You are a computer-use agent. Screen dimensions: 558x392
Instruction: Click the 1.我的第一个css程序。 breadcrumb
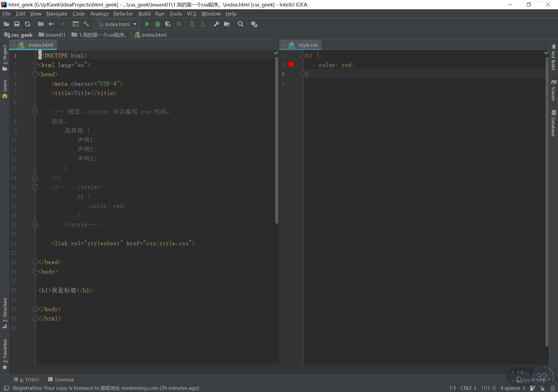tap(100, 35)
